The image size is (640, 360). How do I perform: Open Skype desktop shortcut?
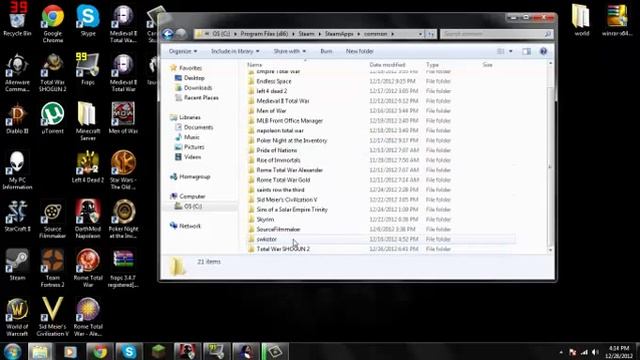(x=88, y=20)
